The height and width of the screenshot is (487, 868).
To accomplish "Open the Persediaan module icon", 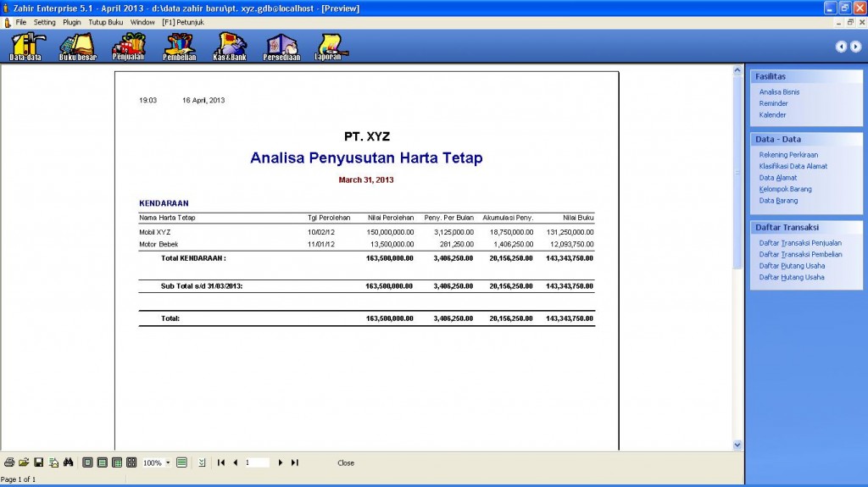I will coord(281,47).
